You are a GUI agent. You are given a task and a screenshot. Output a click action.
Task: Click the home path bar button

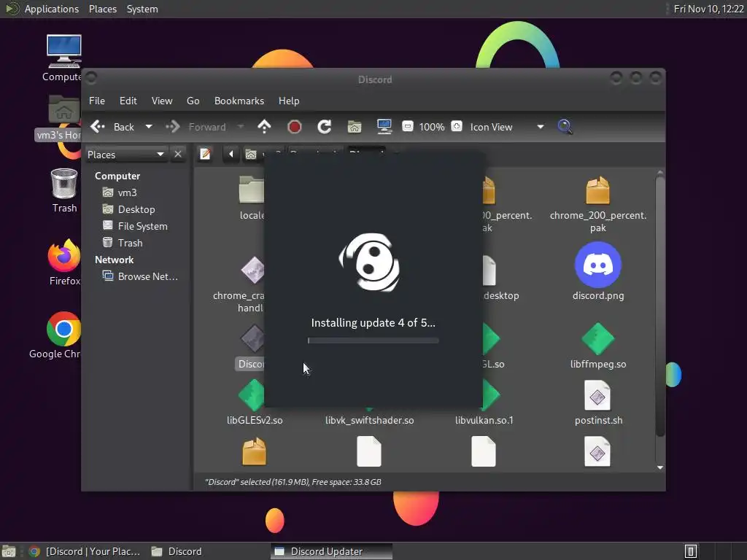pyautogui.click(x=254, y=155)
